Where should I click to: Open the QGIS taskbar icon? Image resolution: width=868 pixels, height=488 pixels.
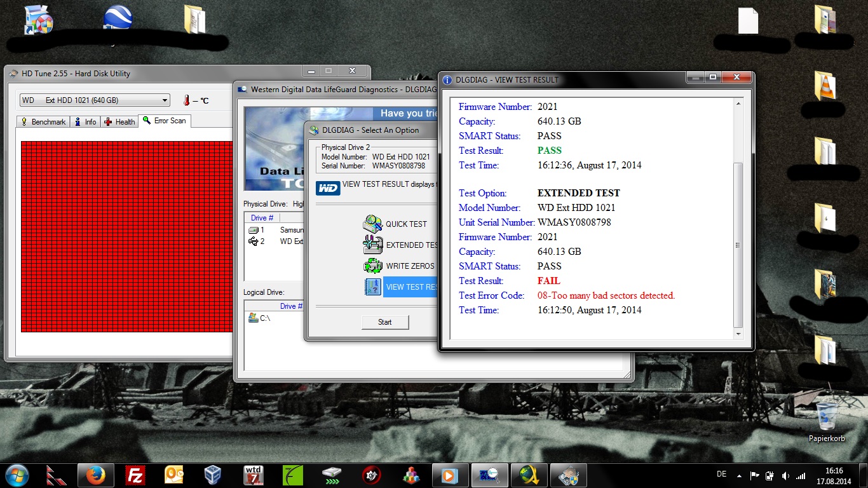pos(529,475)
